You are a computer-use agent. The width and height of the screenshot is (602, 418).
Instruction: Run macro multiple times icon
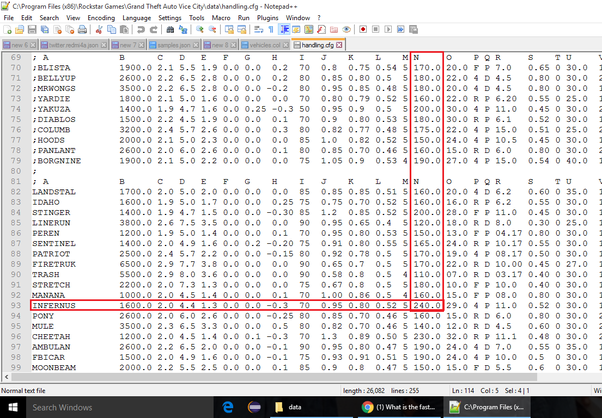pos(401,30)
